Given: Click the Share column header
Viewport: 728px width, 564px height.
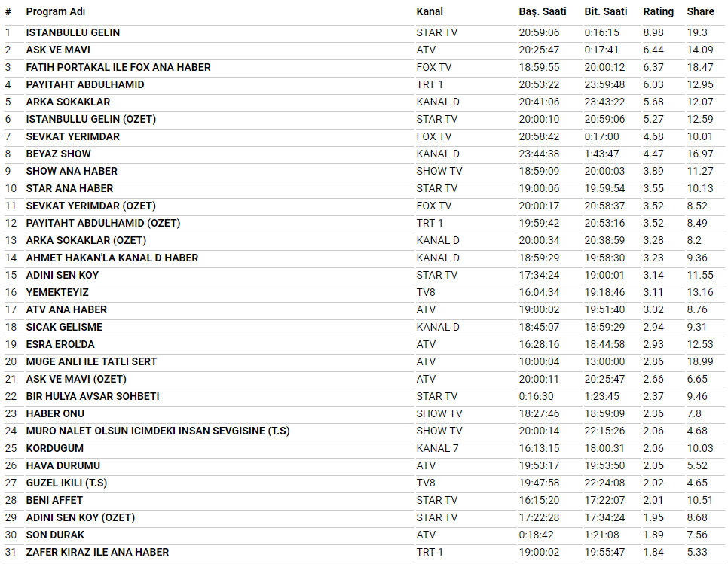Looking at the screenshot, I should 700,11.
